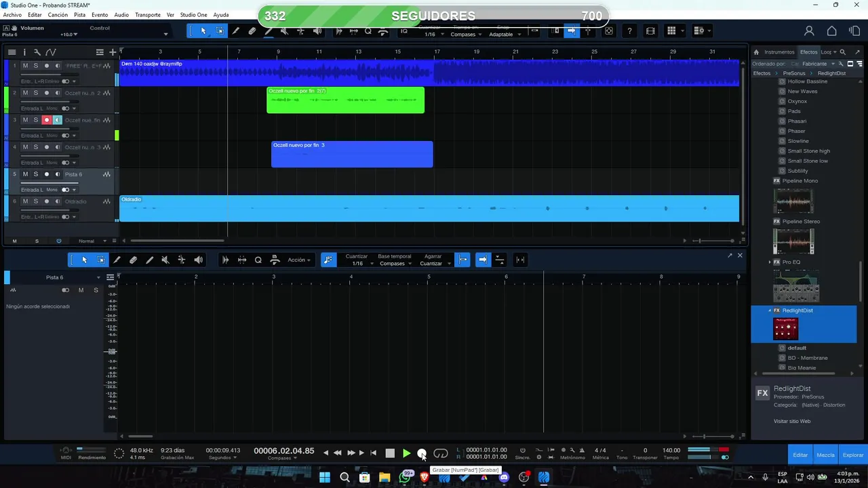Adjust the volume fader of Pista 6
The image size is (868, 488).
[x=50, y=184]
